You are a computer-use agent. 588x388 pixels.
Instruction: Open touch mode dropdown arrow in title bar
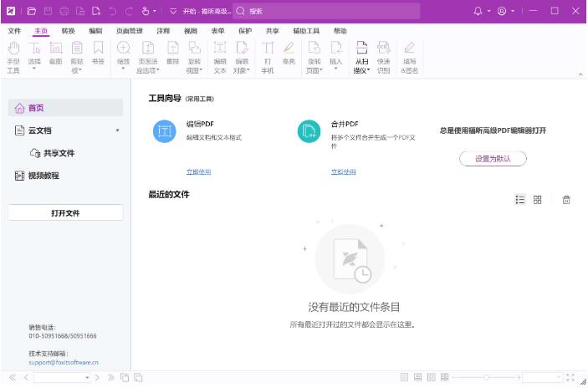(x=154, y=11)
